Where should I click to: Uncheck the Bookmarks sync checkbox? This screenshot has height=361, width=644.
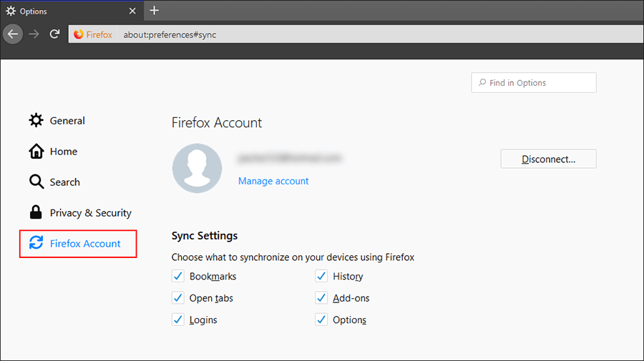(x=178, y=276)
